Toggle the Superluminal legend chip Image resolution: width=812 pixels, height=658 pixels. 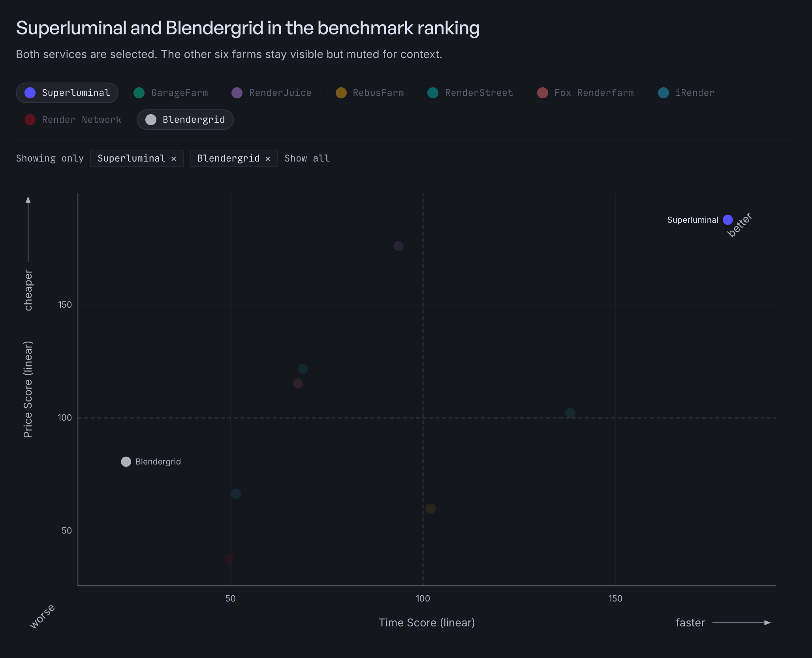tap(67, 93)
